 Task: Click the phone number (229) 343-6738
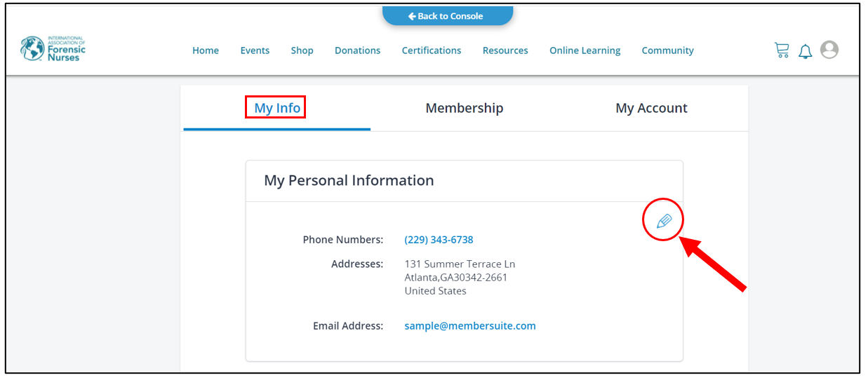(x=439, y=240)
